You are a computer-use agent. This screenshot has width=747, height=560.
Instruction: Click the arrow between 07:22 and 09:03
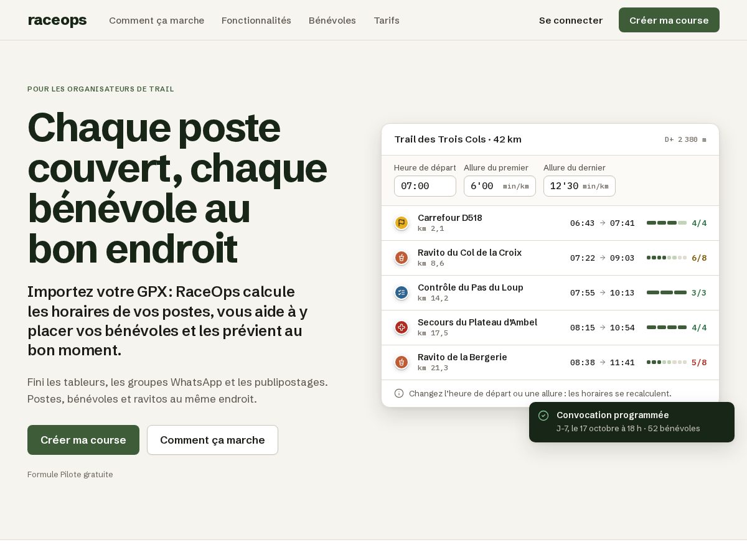pyautogui.click(x=603, y=258)
